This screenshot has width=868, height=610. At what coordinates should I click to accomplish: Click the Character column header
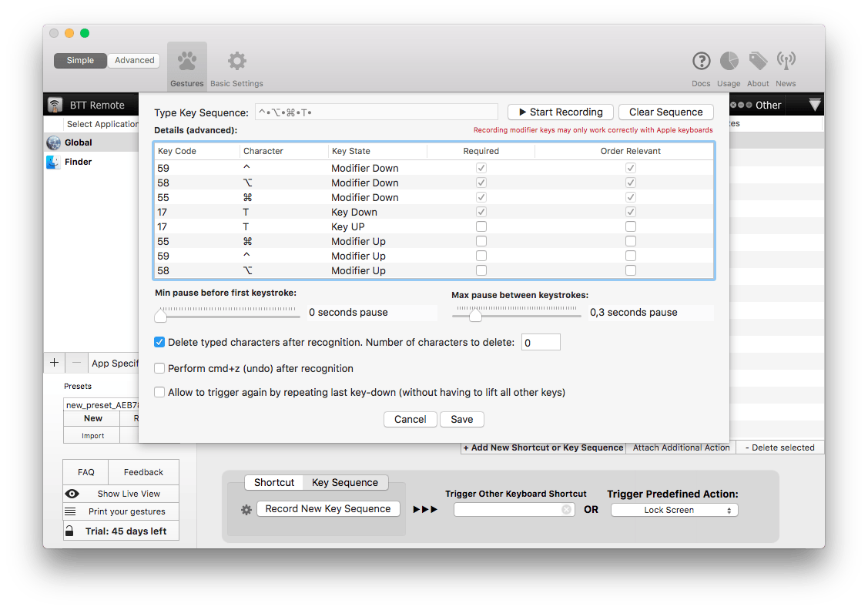(x=284, y=151)
